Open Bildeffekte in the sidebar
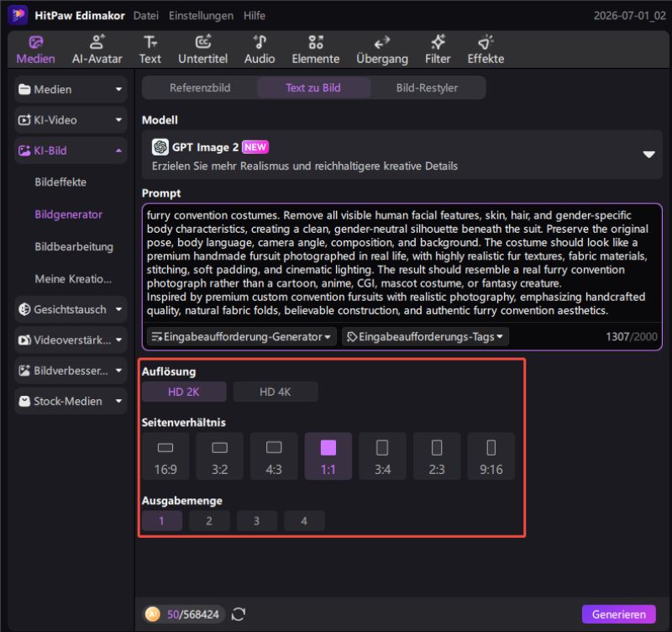 [x=60, y=182]
